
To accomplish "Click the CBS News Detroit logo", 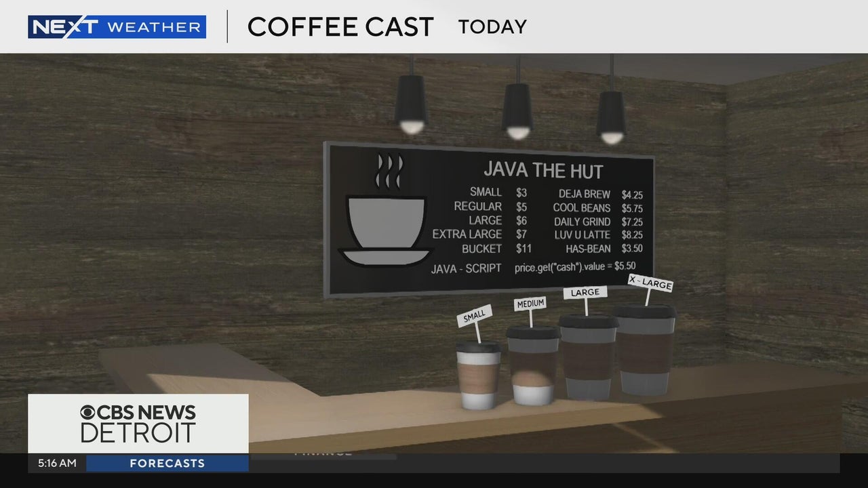I will pos(138,424).
